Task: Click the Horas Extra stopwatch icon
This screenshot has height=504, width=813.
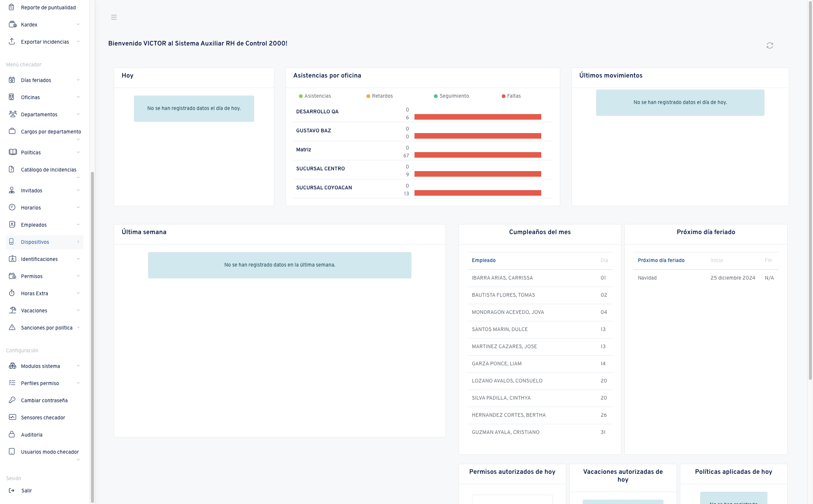Action: click(12, 293)
